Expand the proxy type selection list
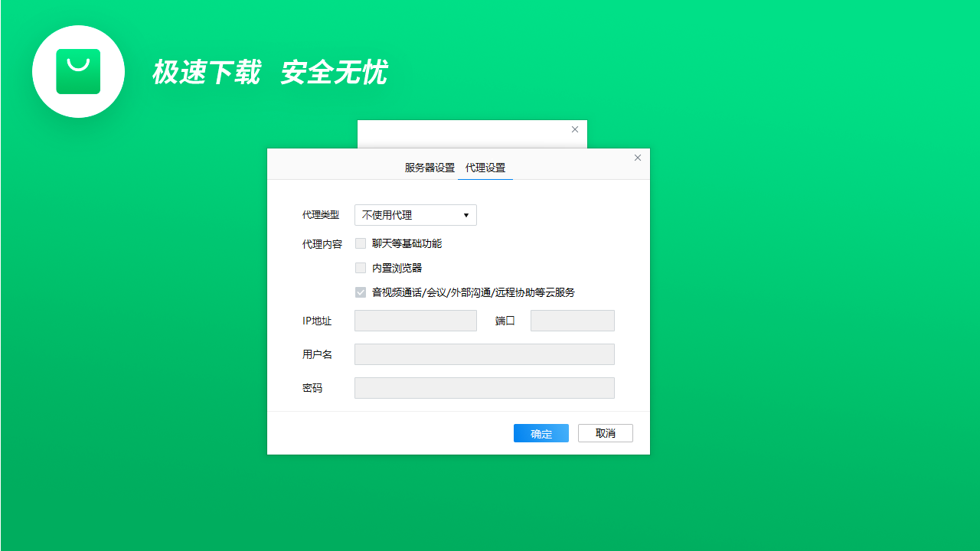Image resolution: width=980 pixels, height=551 pixels. click(x=466, y=215)
